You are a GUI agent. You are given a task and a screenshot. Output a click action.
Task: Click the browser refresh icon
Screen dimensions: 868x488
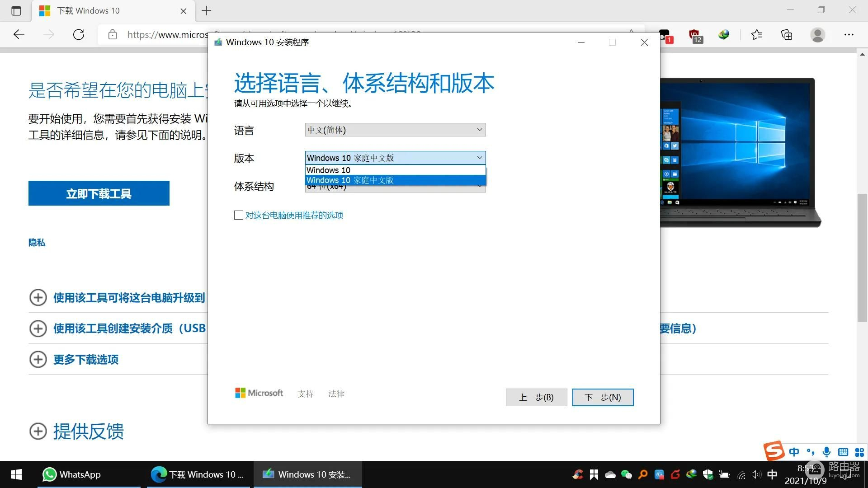click(x=79, y=35)
